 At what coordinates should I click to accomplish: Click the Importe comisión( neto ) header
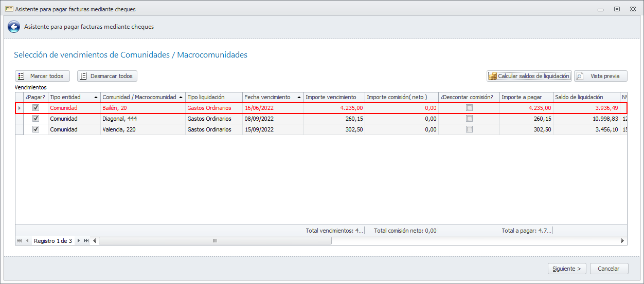(x=401, y=97)
